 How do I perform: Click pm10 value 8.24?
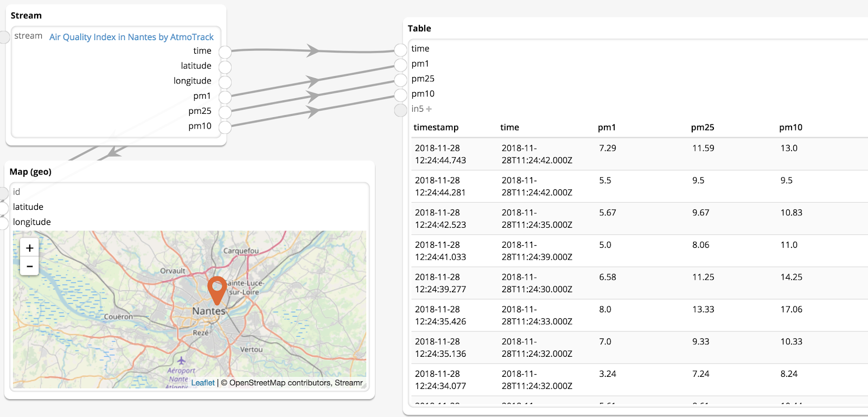789,374
